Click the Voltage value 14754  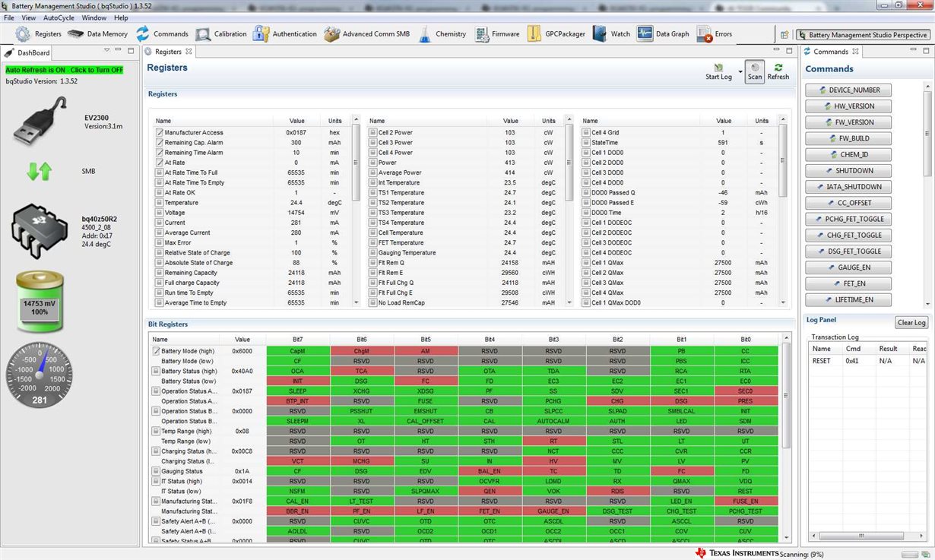pyautogui.click(x=296, y=213)
